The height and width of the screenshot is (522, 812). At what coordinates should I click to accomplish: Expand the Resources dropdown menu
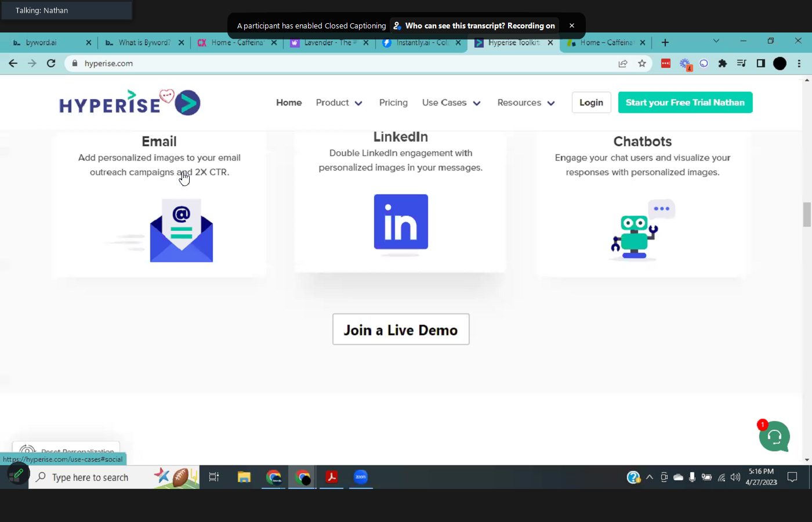[x=525, y=103]
